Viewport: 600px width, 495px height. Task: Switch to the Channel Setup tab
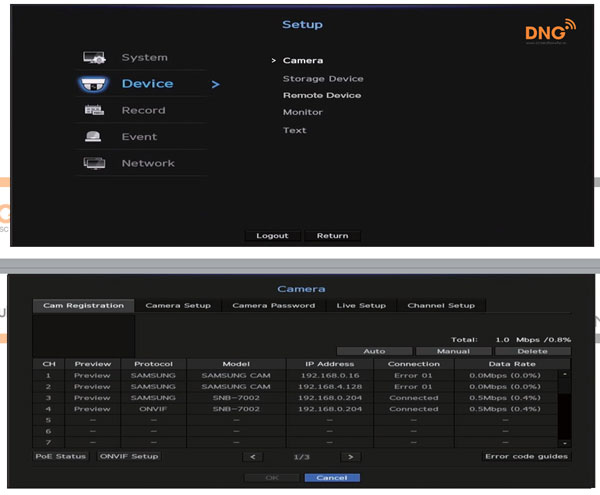441,305
